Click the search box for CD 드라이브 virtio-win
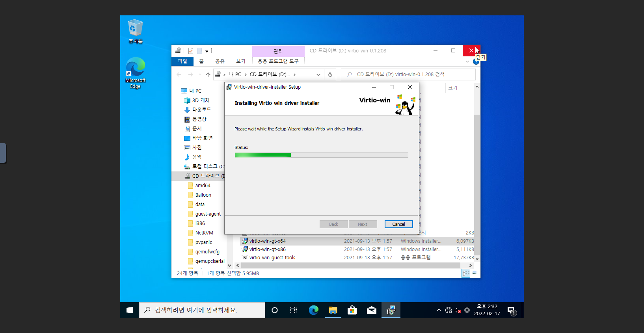 pyautogui.click(x=408, y=74)
